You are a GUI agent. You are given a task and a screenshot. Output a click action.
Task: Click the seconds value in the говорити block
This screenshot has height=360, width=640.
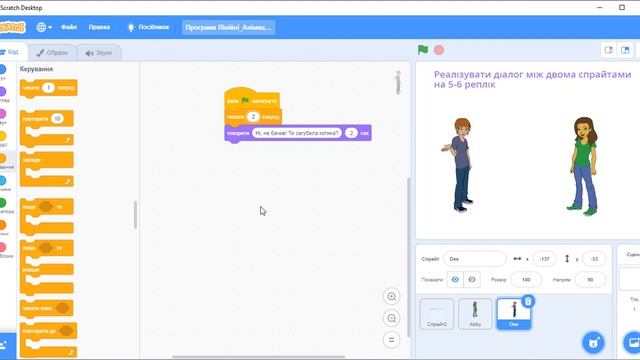pos(351,133)
